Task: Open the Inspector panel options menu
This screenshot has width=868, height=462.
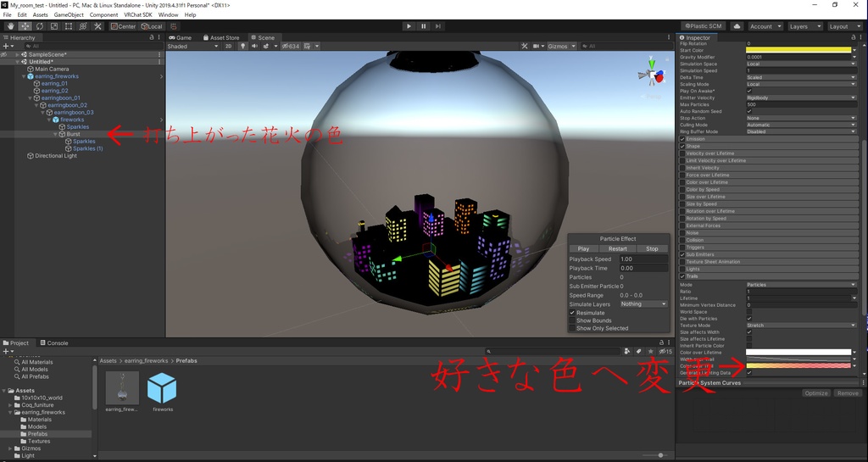Action: (x=861, y=37)
